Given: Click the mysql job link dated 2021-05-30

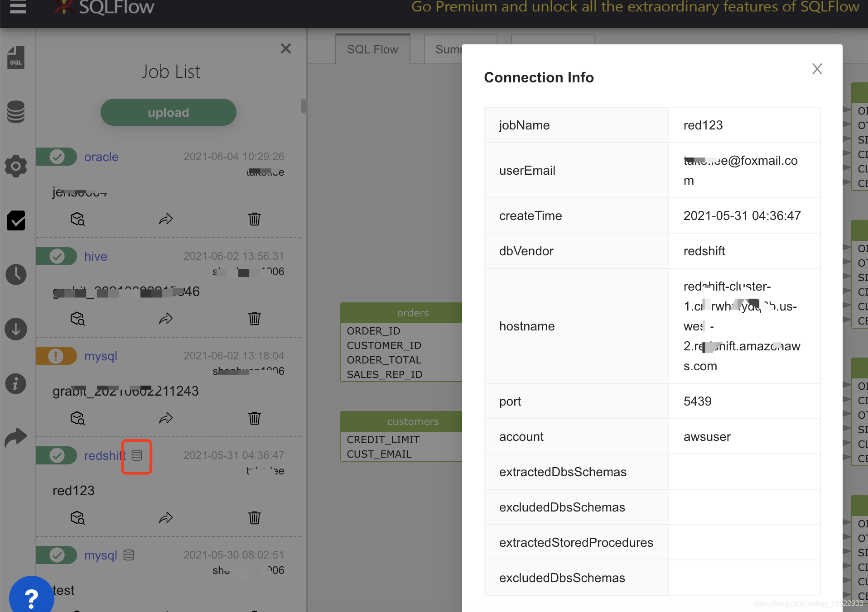Looking at the screenshot, I should (x=101, y=555).
